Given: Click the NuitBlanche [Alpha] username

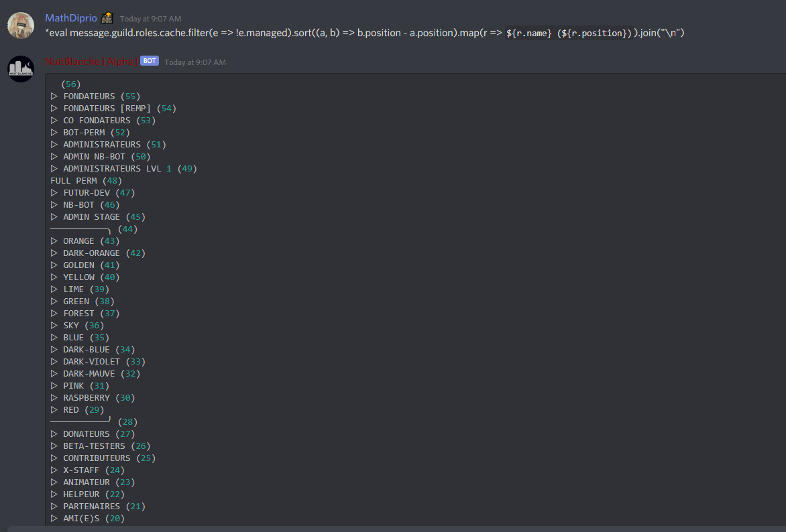Looking at the screenshot, I should (91, 62).
